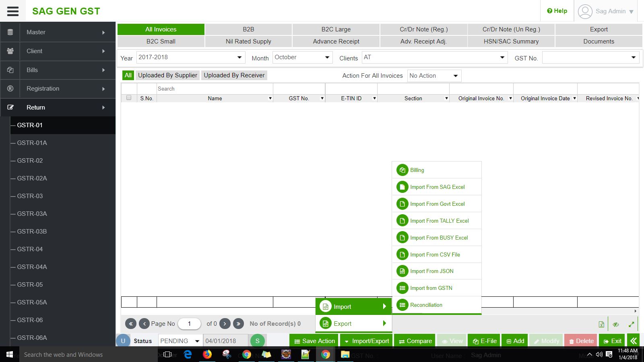Select Import From Govt Excel menu item

[437, 204]
